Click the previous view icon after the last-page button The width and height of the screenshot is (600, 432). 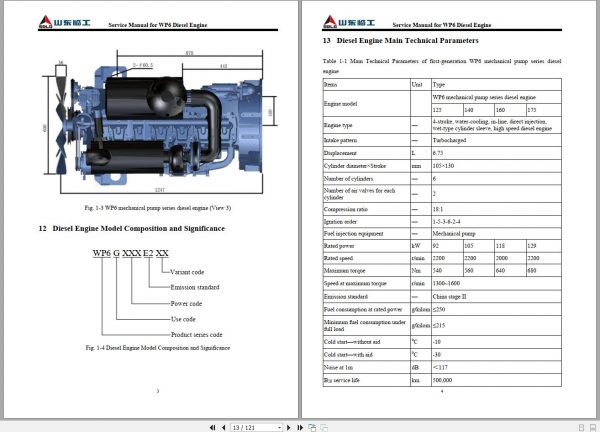tap(312, 427)
